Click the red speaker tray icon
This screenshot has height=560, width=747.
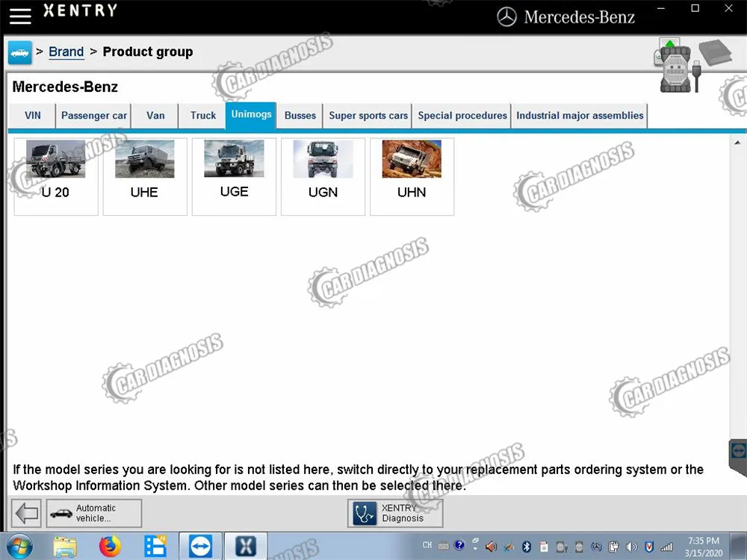coord(492,547)
